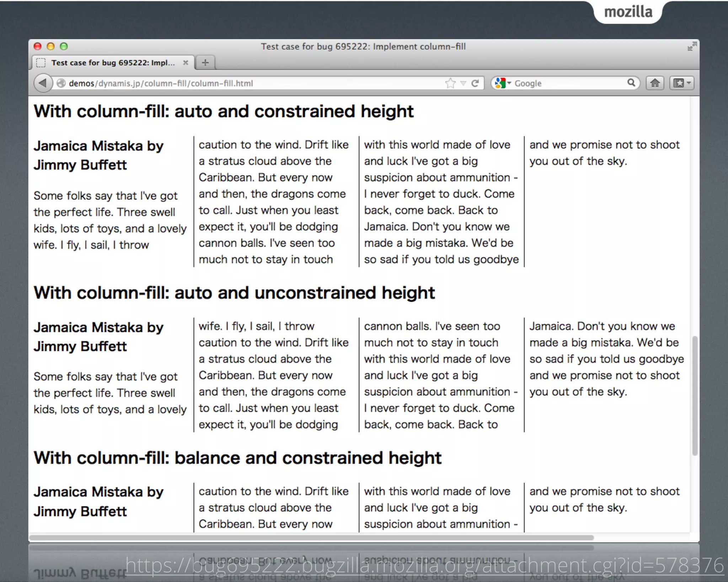728x582 pixels.
Task: Open the bookmarks menu button
Action: coord(681,83)
